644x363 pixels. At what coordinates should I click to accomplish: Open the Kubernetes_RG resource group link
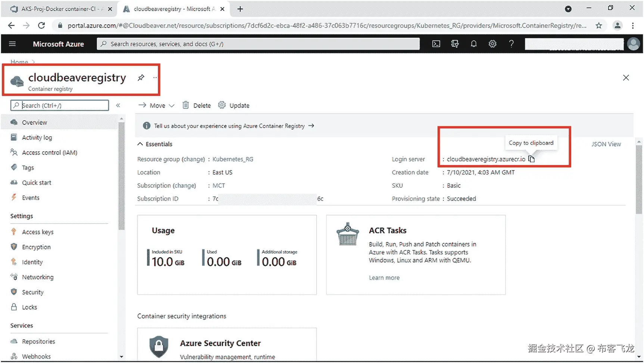(x=233, y=159)
